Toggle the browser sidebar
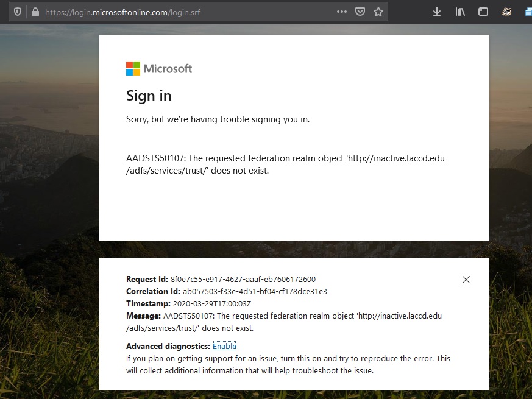This screenshot has height=399, width=532. (x=483, y=12)
